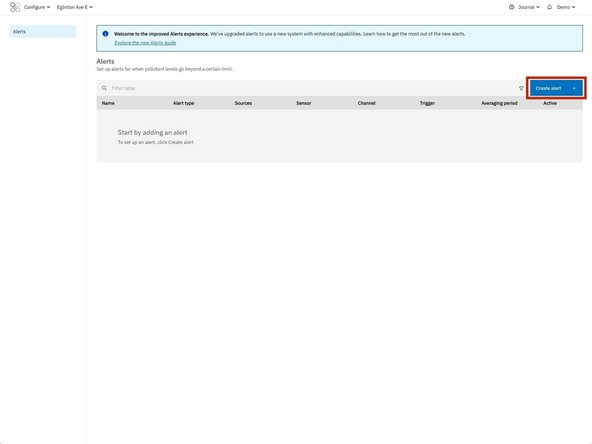The width and height of the screenshot is (592, 444).
Task: Sort by Sensor column header
Action: click(304, 103)
